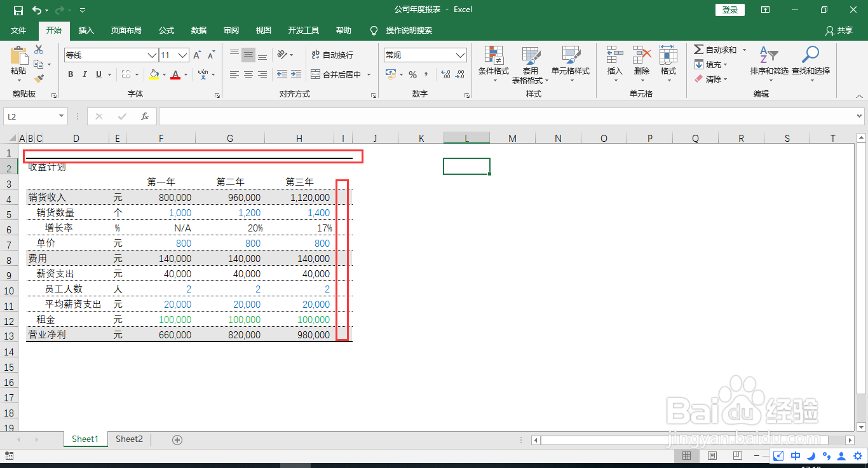Toggle Italic formatting

85,74
